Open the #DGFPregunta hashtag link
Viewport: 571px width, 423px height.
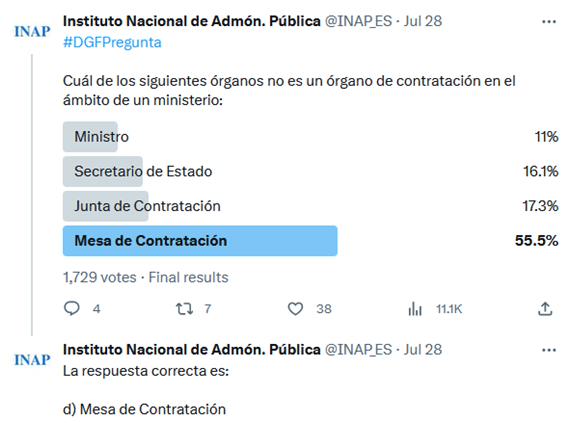112,43
